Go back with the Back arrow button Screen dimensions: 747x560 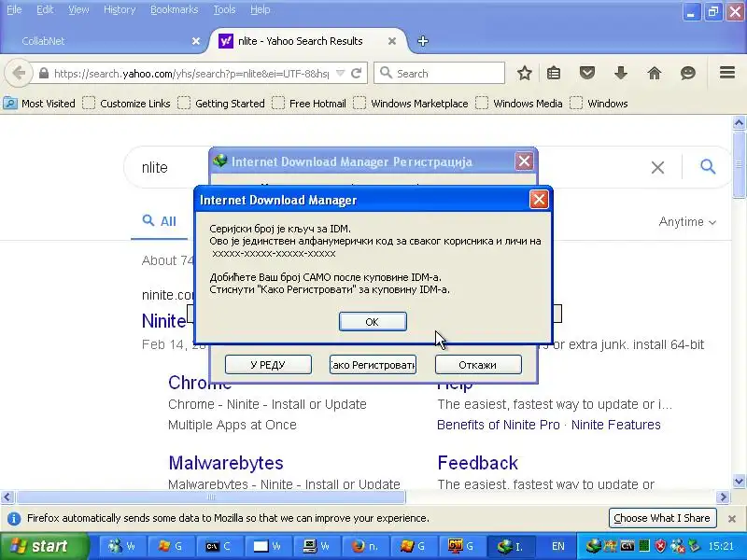(19, 74)
